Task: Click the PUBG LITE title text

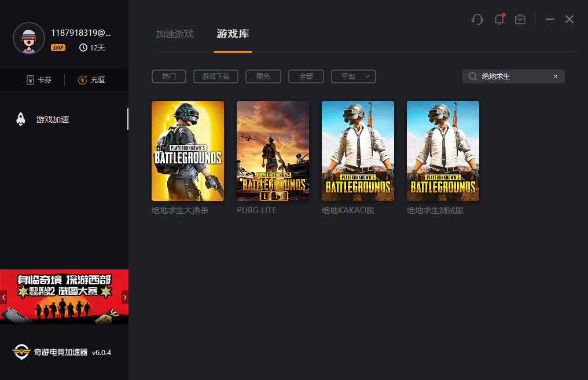Action: [x=256, y=210]
